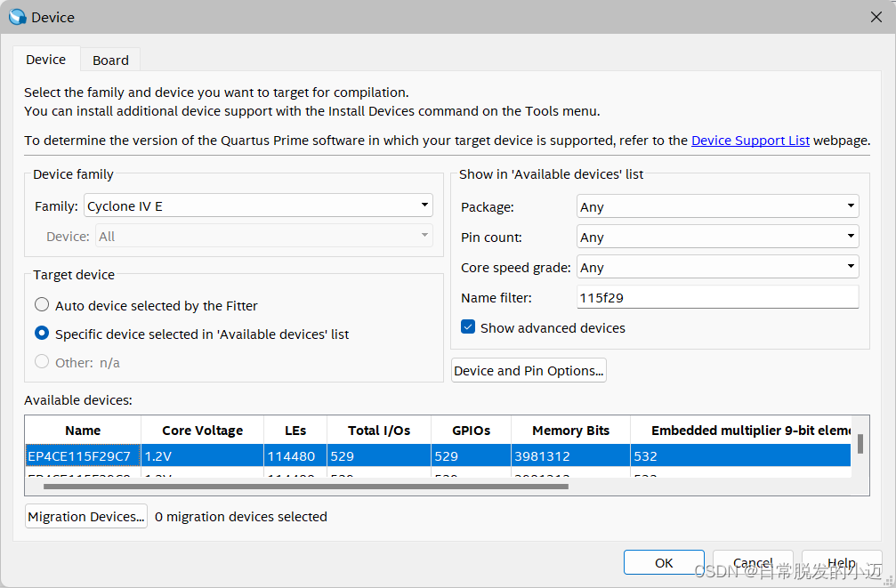Click the 114480 LEs cell
Image resolution: width=896 pixels, height=588 pixels.
[x=295, y=456]
